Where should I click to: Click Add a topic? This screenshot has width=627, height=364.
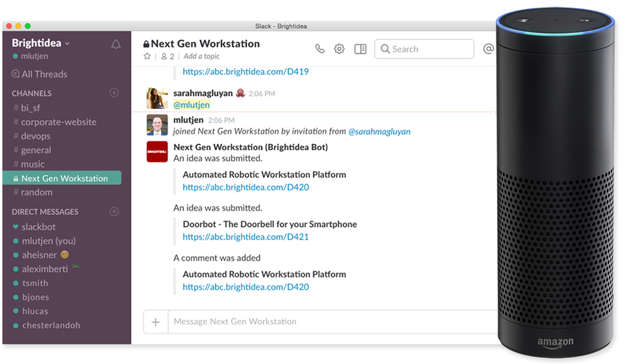point(201,56)
